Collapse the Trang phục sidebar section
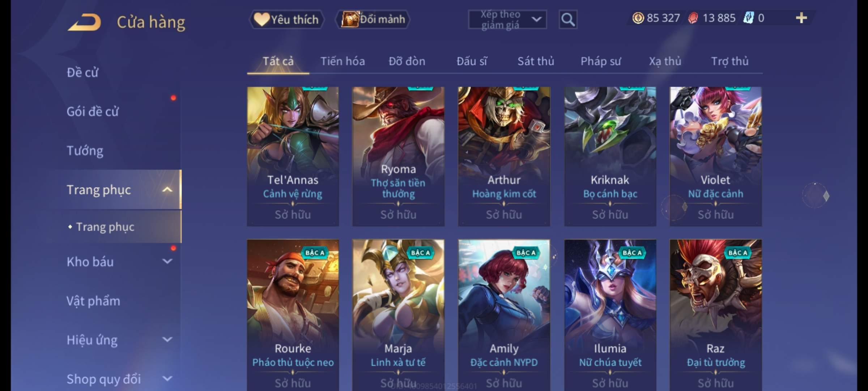The image size is (868, 391). [167, 190]
